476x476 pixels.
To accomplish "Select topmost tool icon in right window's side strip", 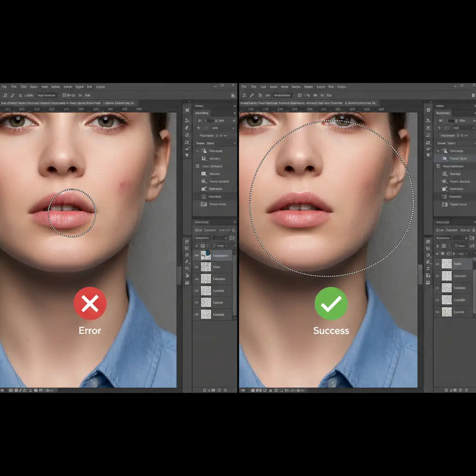I will (x=428, y=110).
